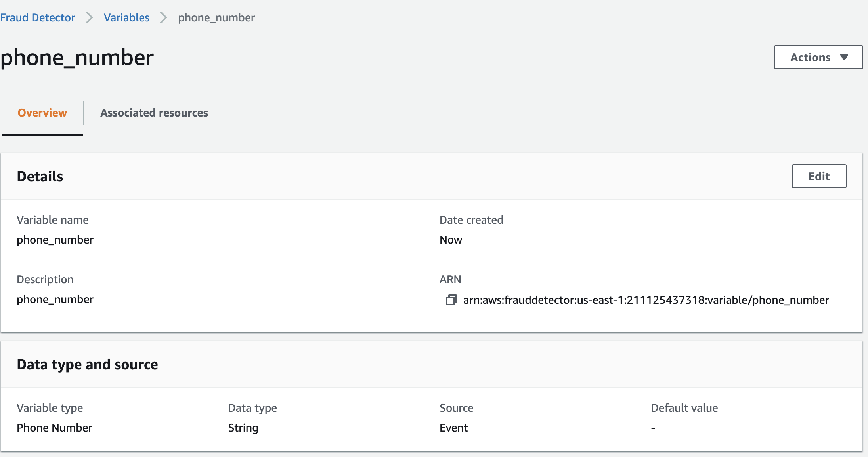Copy the ARN using the copy icon
Viewport: 868px width, 457px height.
tap(451, 300)
